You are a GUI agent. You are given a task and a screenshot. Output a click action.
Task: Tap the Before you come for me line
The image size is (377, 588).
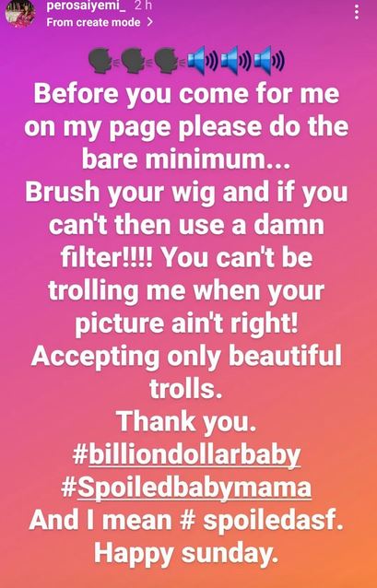[x=186, y=93]
